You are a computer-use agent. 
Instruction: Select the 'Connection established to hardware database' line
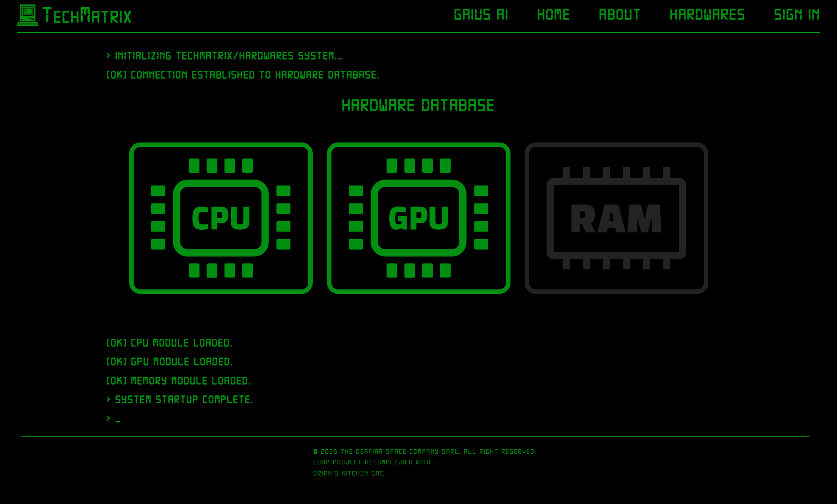click(243, 75)
